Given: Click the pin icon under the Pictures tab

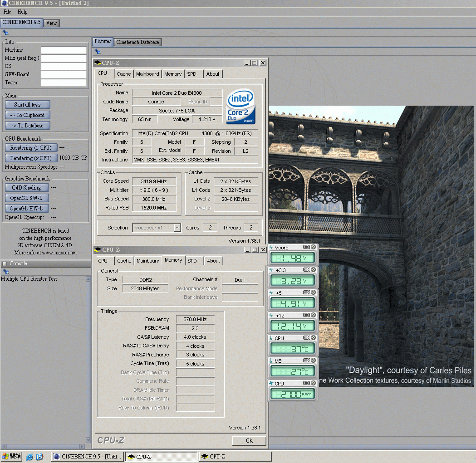Looking at the screenshot, I should [98, 52].
